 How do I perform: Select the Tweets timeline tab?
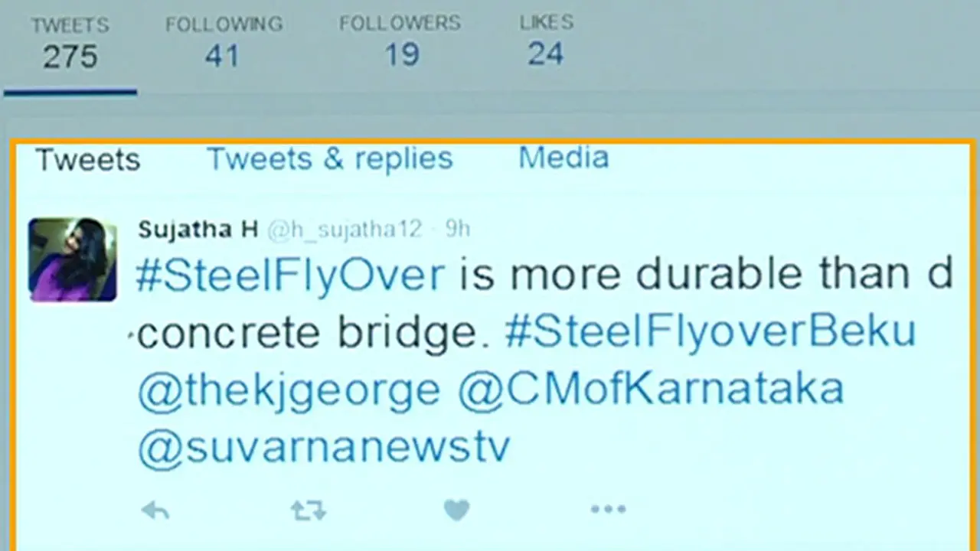click(x=88, y=160)
